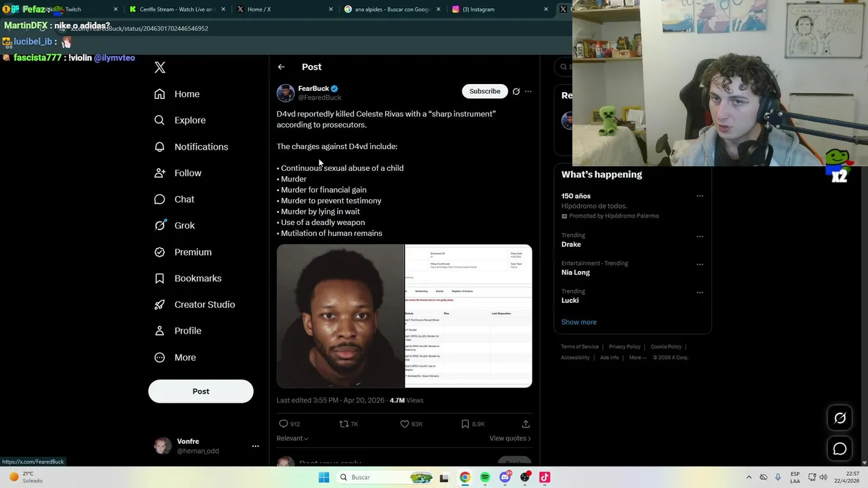The image size is (868, 488).
Task: Click the taskbar Buscar search box
Action: [384, 477]
